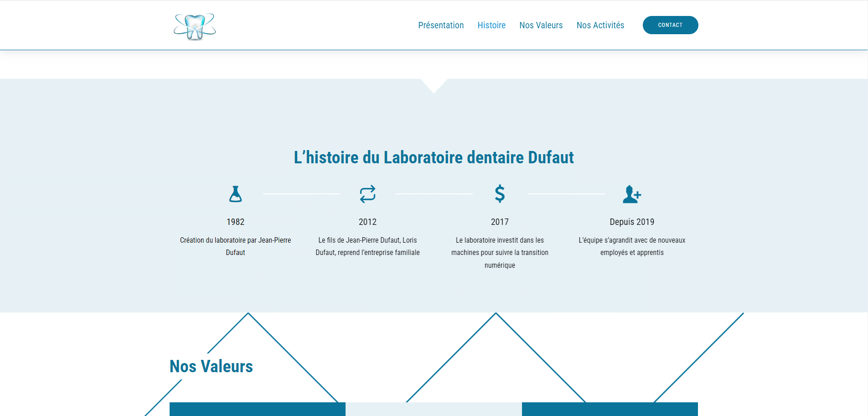This screenshot has width=868, height=416.
Task: Click the Nos Valeurs section heading
Action: pyautogui.click(x=211, y=366)
